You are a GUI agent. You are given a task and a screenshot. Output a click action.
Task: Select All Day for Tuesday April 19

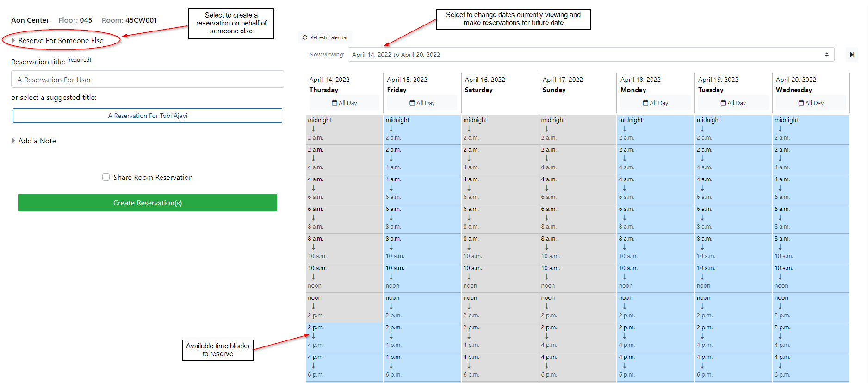(x=733, y=103)
